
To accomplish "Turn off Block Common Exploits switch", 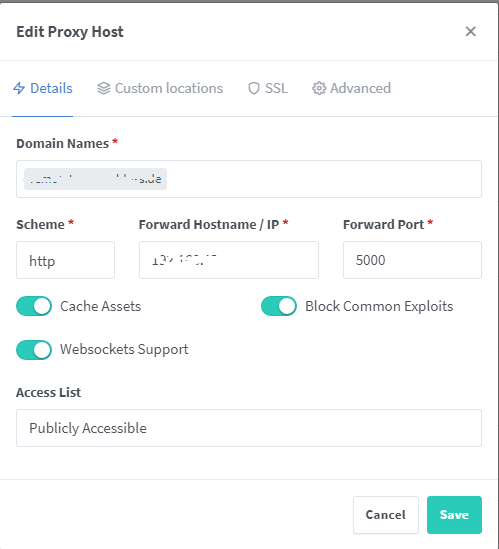I will [x=279, y=306].
